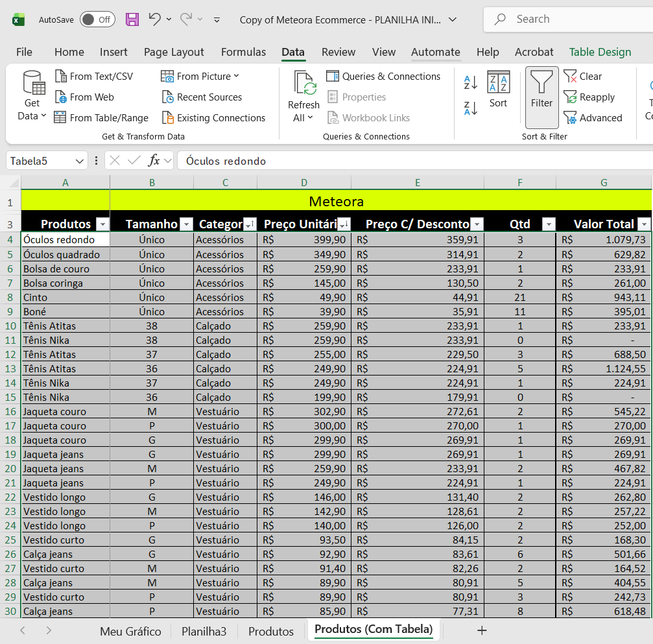The image size is (653, 644).
Task: Click the Reapply filter button
Action: pyautogui.click(x=589, y=97)
